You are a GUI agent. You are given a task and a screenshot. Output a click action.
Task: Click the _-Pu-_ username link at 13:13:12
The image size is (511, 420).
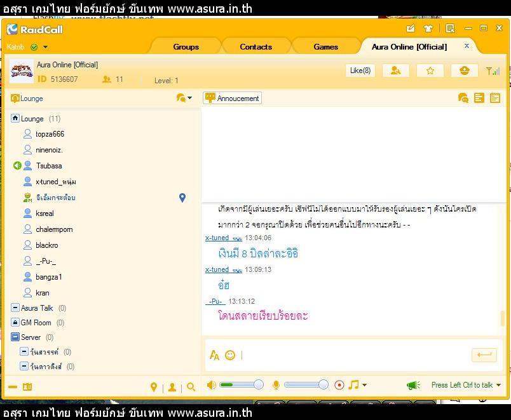[x=215, y=301]
